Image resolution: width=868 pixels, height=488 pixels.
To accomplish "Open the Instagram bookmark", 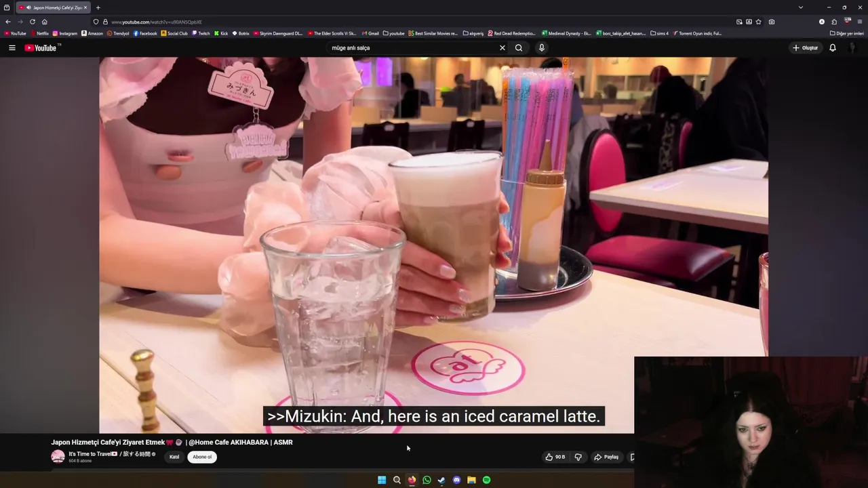I will click(65, 33).
